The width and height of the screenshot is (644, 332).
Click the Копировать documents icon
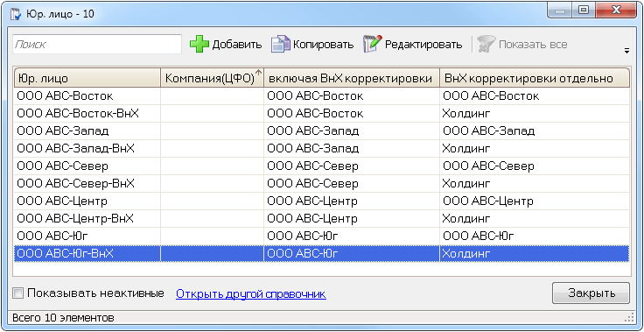click(x=281, y=44)
